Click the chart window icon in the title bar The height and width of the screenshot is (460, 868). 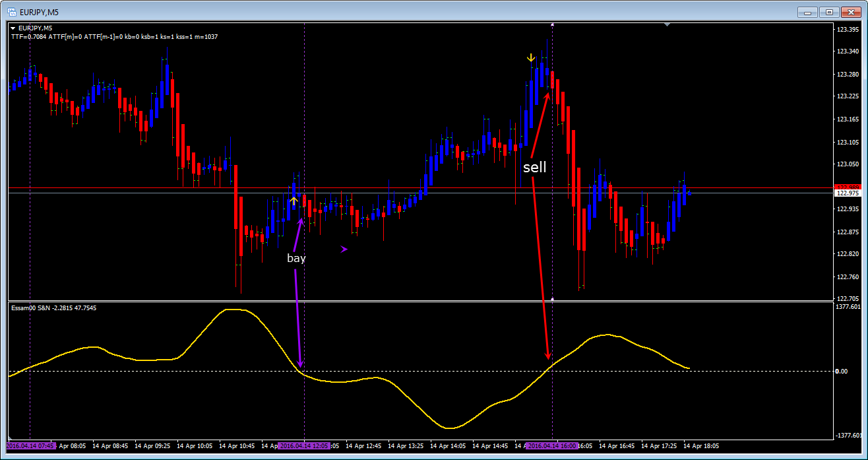click(x=12, y=11)
